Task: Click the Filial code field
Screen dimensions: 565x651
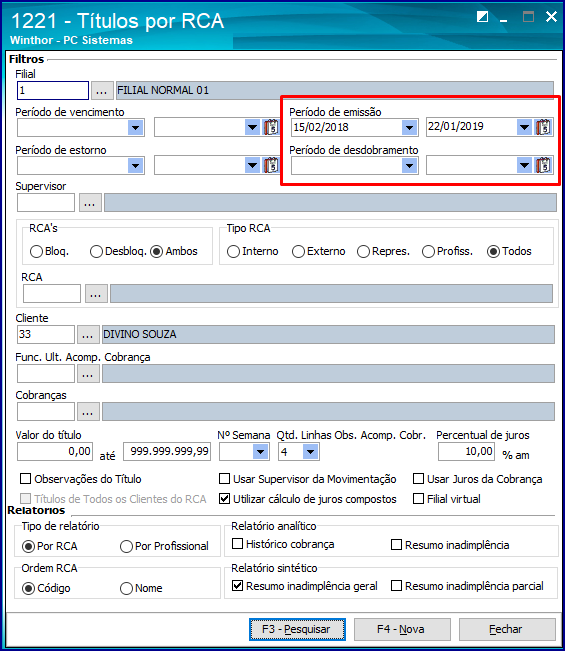Action: pyautogui.click(x=53, y=91)
